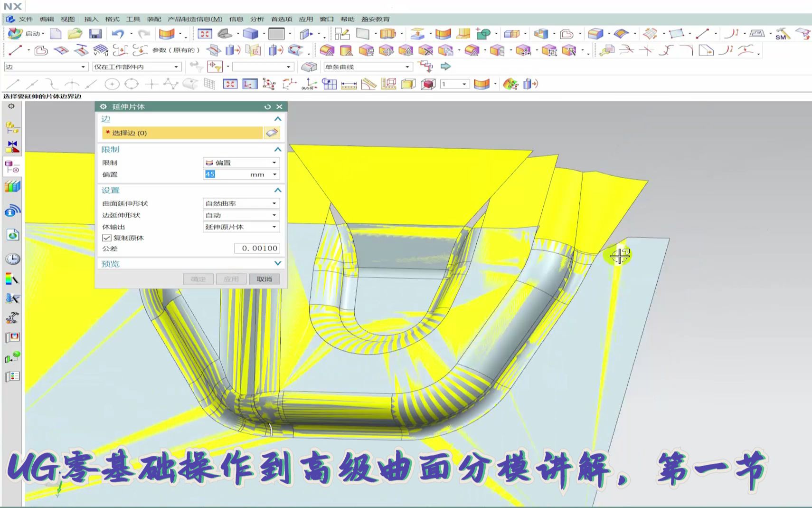Click the Open File folder icon
812x508 pixels.
pos(75,33)
